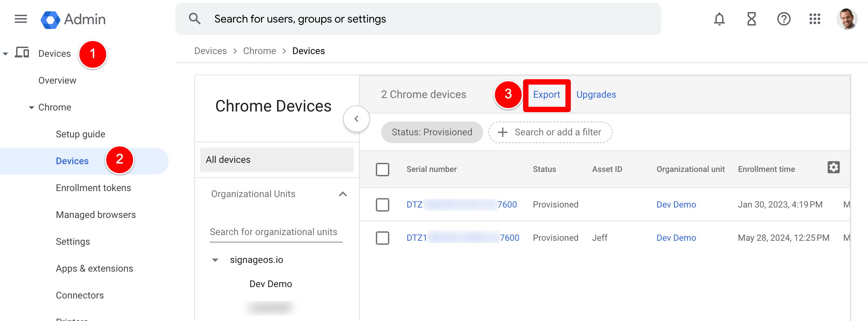
Task: Open the Google apps grid
Action: pos(815,19)
